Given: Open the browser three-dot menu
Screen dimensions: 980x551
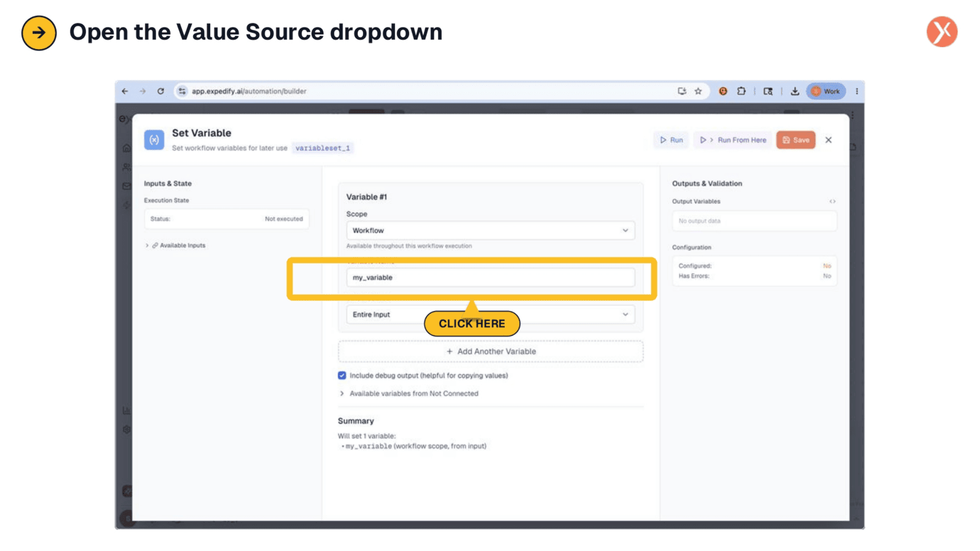Looking at the screenshot, I should pyautogui.click(x=856, y=91).
